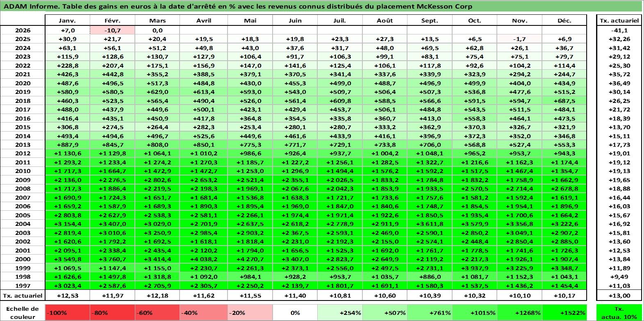Image resolution: width=644 pixels, height=321 pixels.
Task: Click the 'Avril' column header
Action: [204, 20]
